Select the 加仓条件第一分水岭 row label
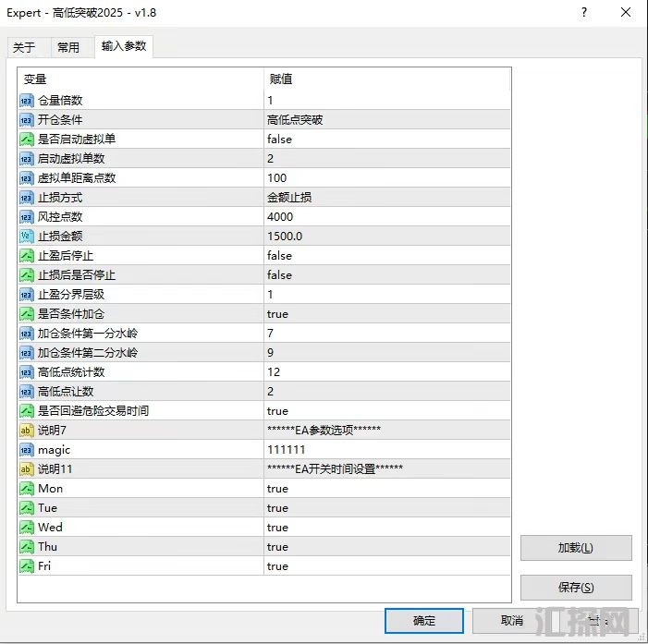This screenshot has height=644, width=648. 88,334
